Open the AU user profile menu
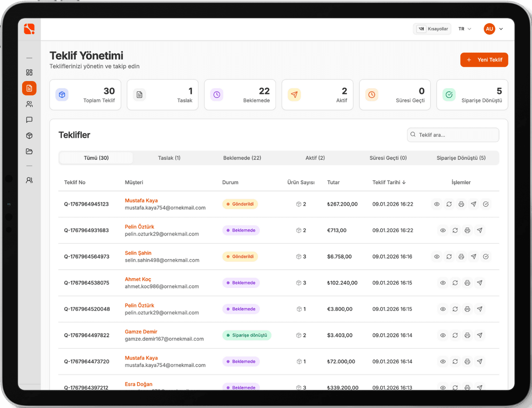This screenshot has width=532, height=408. click(x=493, y=29)
